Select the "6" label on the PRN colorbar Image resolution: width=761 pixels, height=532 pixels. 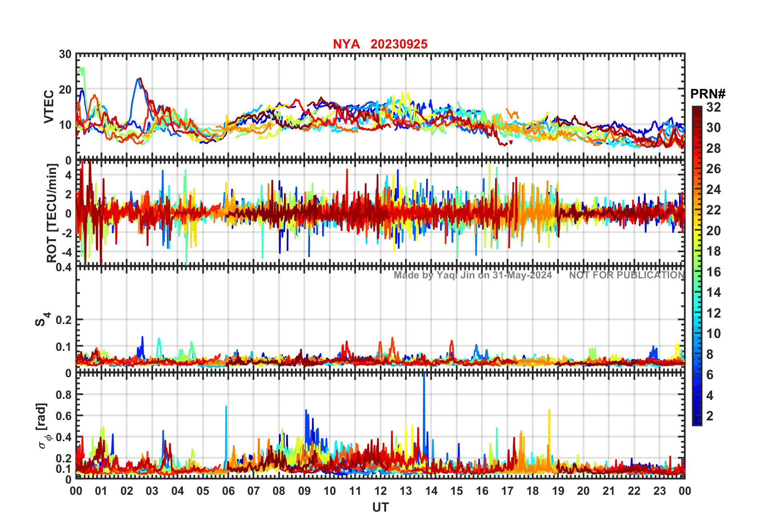click(710, 375)
